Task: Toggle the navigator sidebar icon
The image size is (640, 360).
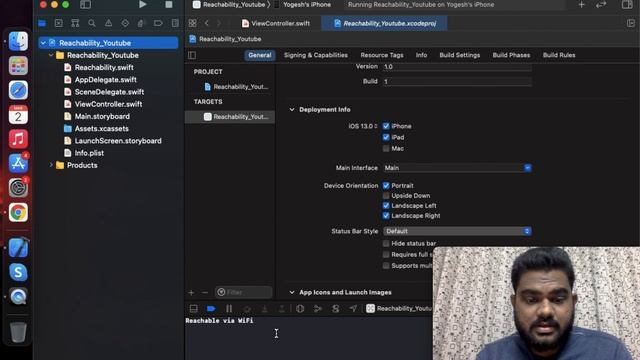Action: tap(85, 4)
